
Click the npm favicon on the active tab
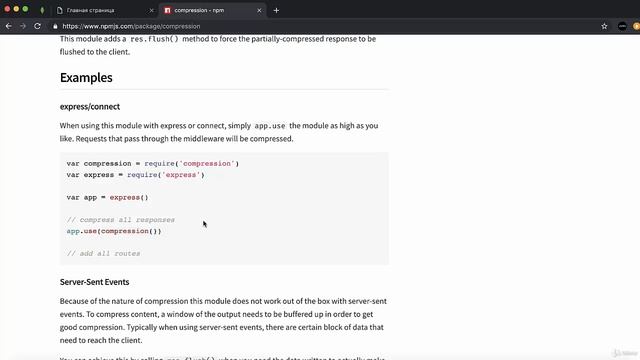(167, 10)
